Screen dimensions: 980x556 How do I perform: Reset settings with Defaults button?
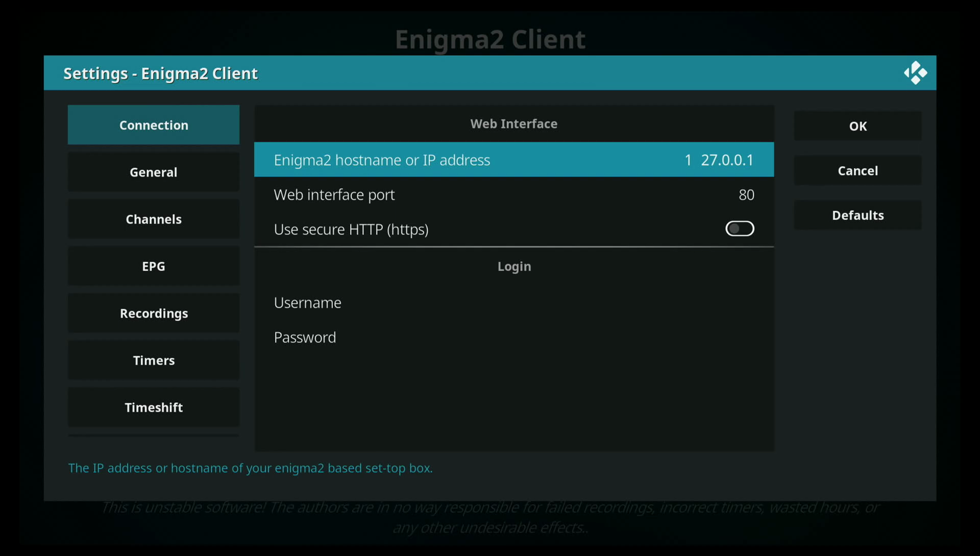(x=857, y=215)
